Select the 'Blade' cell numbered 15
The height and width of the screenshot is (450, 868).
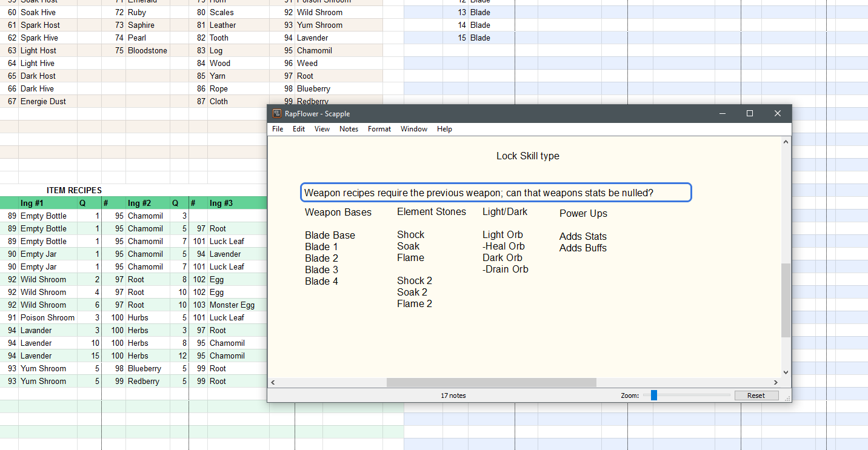[x=491, y=38]
